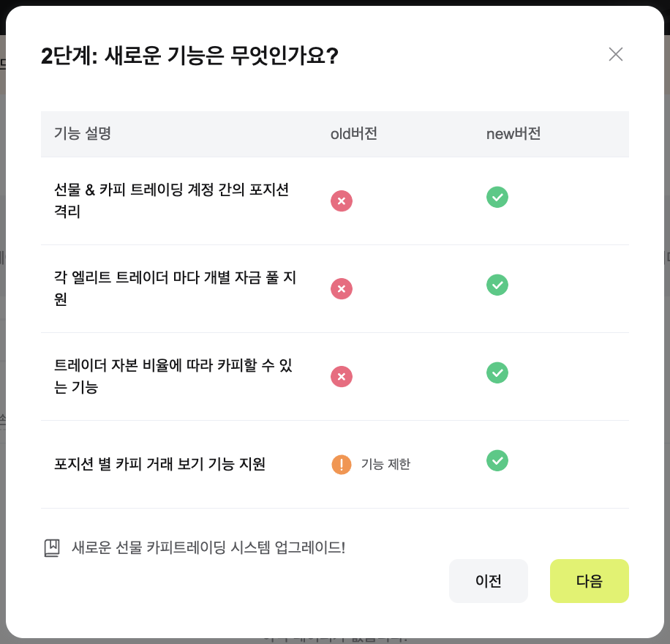Click the old버전 column header
670x644 pixels.
(354, 134)
